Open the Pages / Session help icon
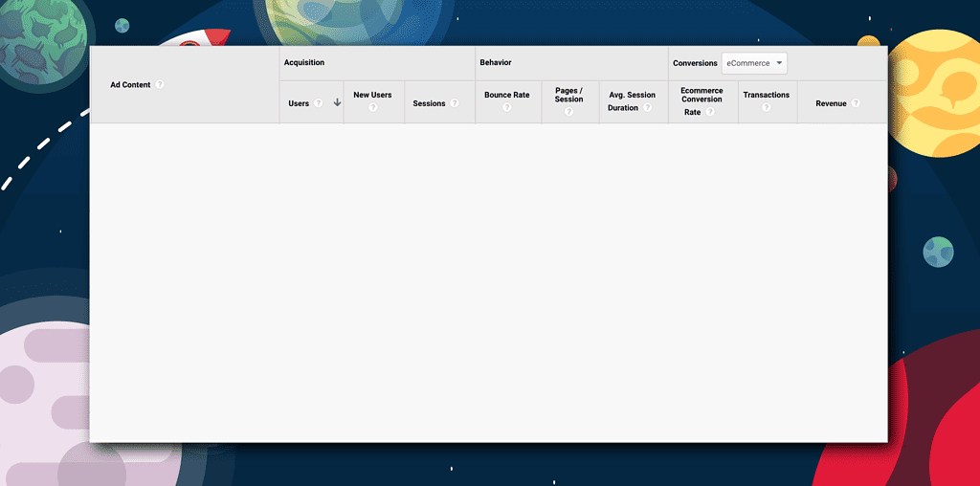This screenshot has width=980, height=486. tap(568, 112)
